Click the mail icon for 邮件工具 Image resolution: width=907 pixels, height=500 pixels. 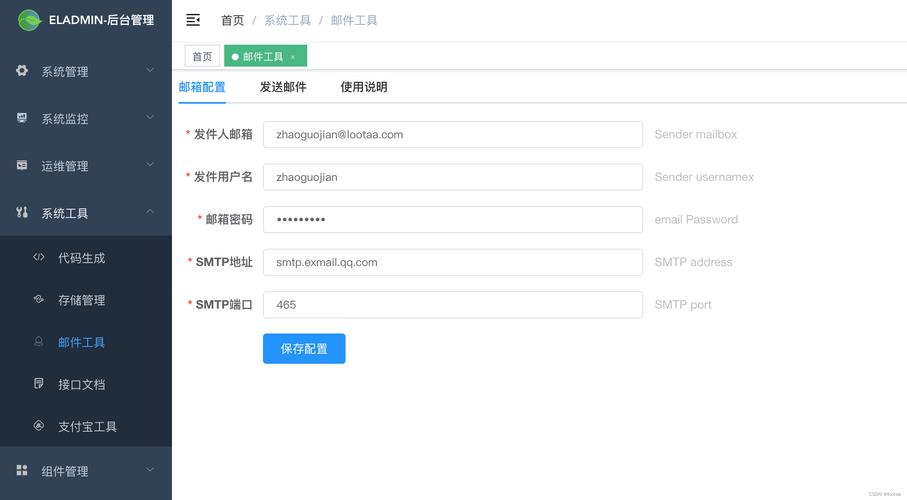(39, 341)
